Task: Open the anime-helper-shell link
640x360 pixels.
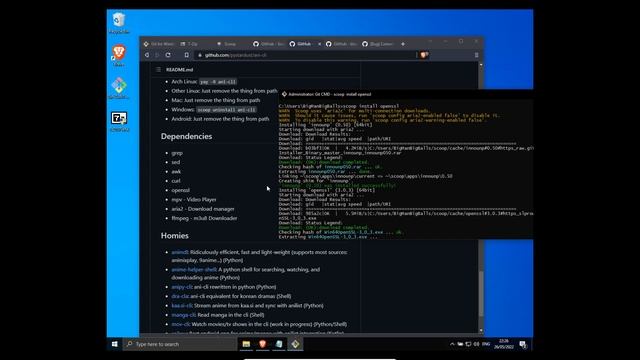Action: [x=194, y=269]
